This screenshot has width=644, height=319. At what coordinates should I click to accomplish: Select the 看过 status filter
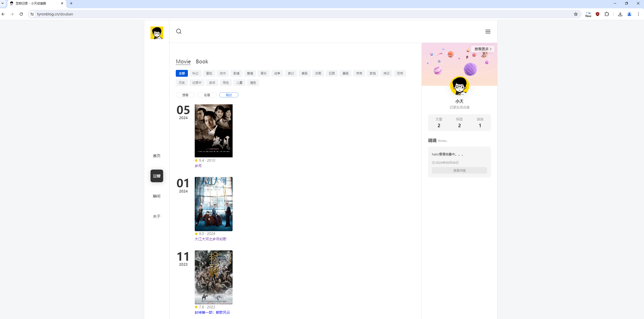click(x=229, y=95)
